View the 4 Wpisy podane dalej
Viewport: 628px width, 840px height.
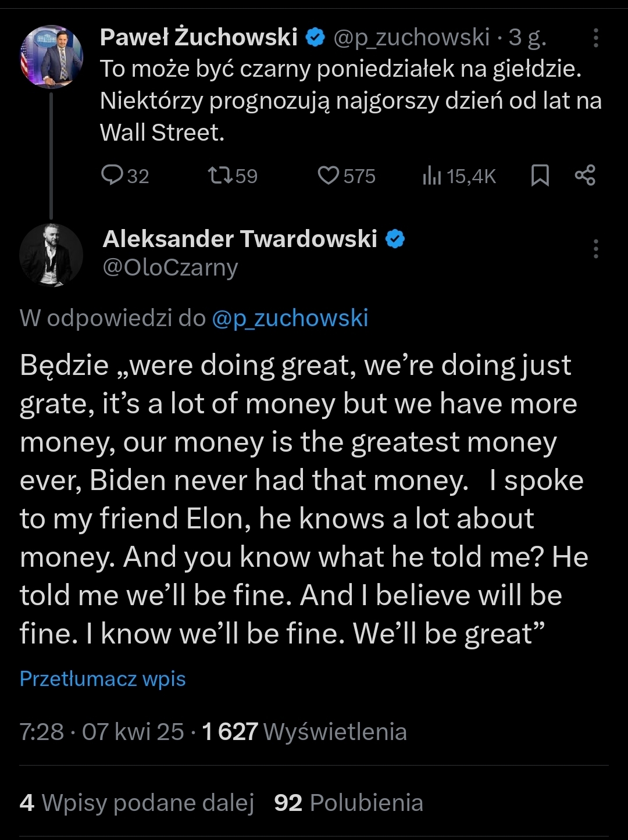(137, 803)
